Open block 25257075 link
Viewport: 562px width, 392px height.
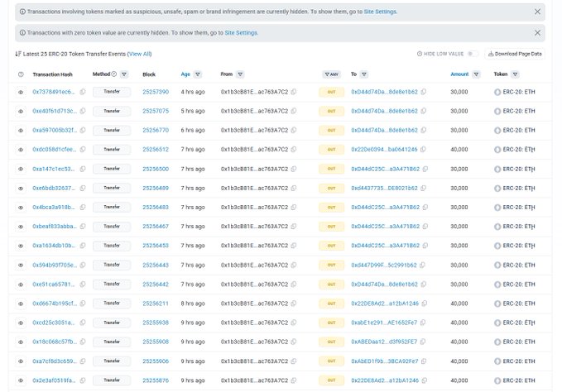[156, 111]
